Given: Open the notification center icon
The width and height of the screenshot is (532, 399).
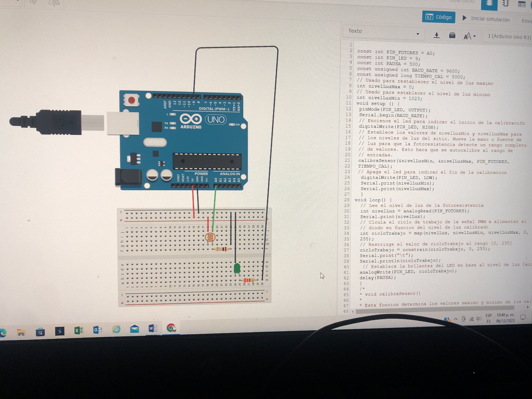Looking at the screenshot, I should click(523, 317).
